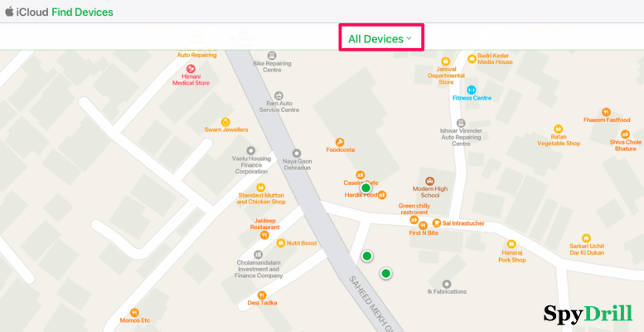The height and width of the screenshot is (332, 644).
Task: Click the Cholamandalam Investment pin icon
Action: point(258,255)
